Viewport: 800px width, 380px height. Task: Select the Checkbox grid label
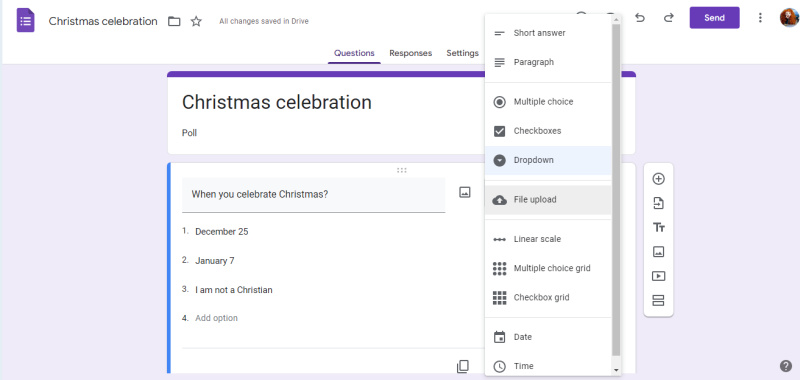click(x=541, y=297)
